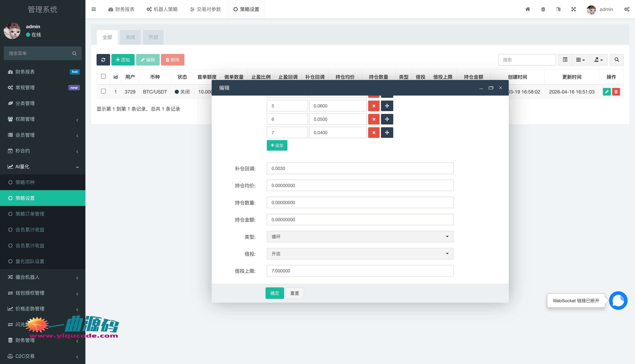Click the green edit pencil in table row
The width and height of the screenshot is (635, 364).
tap(606, 92)
